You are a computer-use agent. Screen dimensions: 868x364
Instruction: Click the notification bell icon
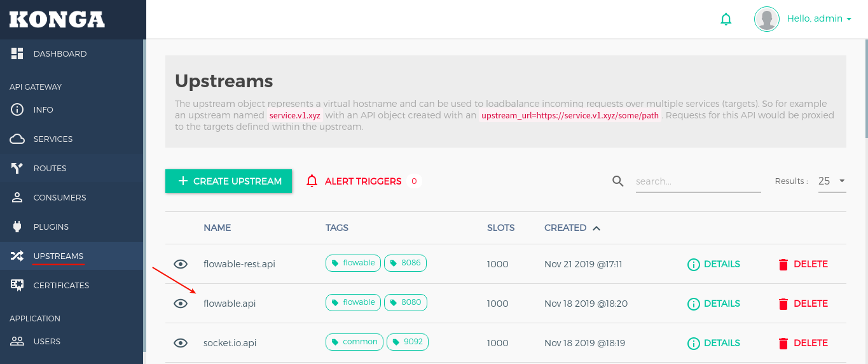726,19
